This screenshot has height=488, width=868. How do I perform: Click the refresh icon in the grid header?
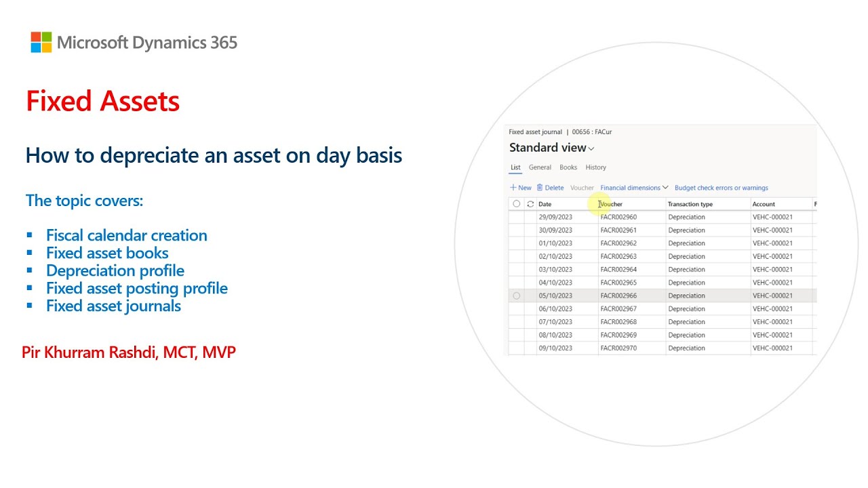point(530,204)
